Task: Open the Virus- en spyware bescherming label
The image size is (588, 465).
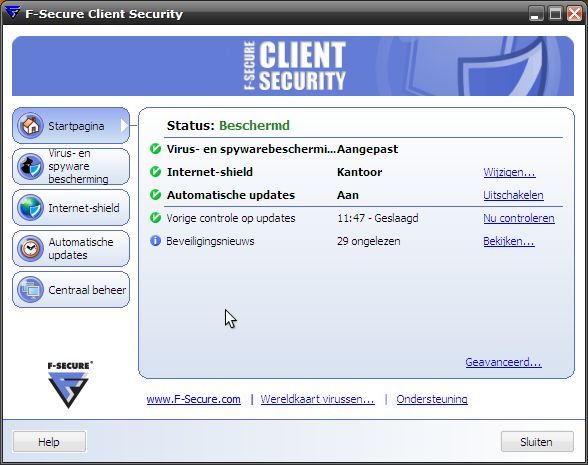Action: pos(78,166)
